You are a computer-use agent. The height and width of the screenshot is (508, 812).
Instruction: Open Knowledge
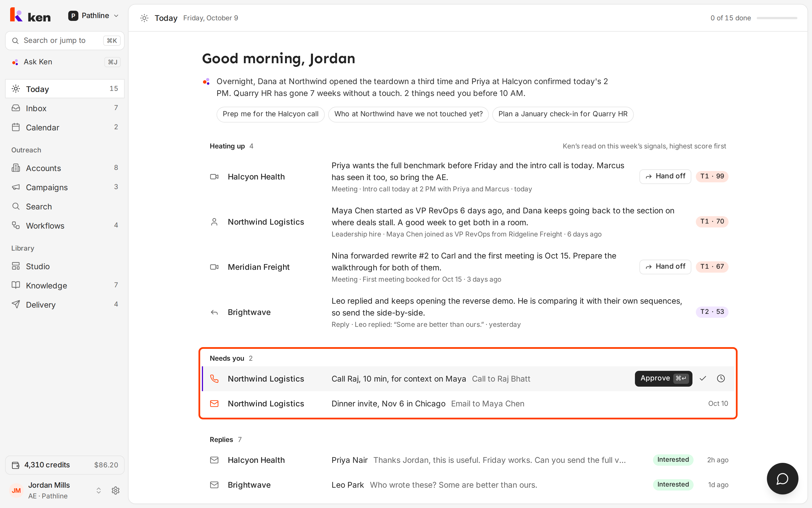click(x=65, y=285)
